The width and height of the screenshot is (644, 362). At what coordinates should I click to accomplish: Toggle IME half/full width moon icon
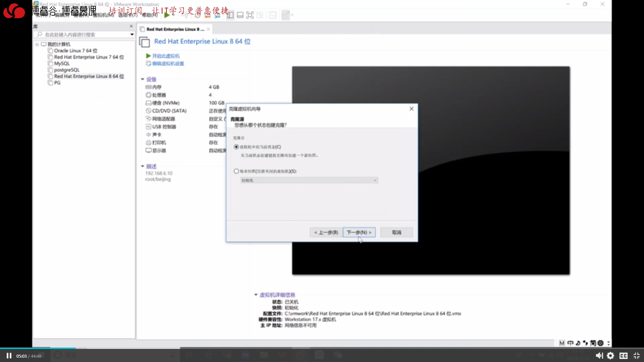click(578, 343)
